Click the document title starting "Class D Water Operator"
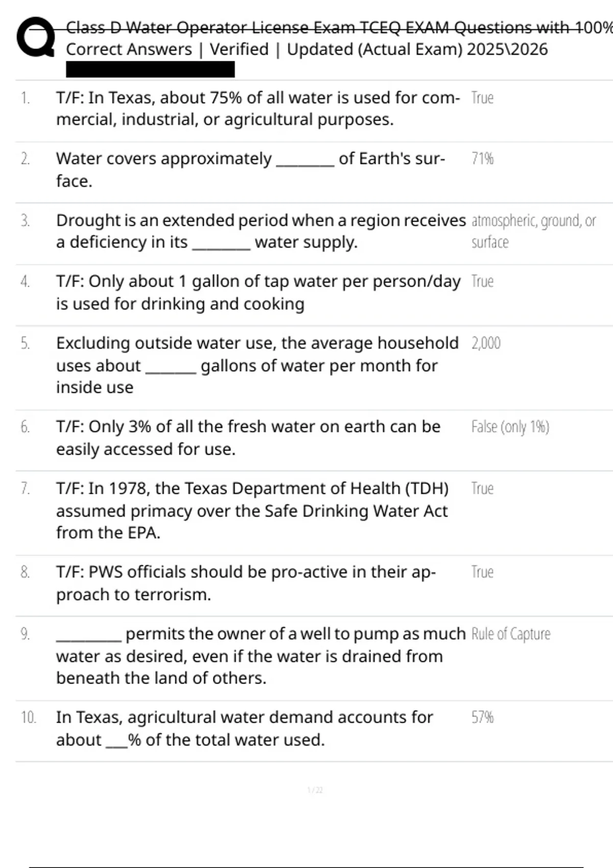This screenshot has height=868, width=613. point(337,27)
